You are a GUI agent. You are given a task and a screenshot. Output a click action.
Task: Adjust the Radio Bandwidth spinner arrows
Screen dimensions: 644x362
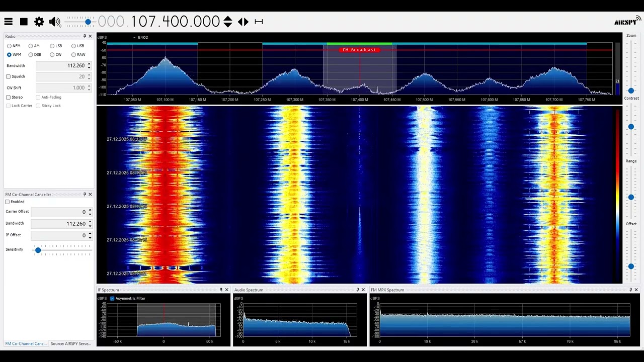coord(89,65)
